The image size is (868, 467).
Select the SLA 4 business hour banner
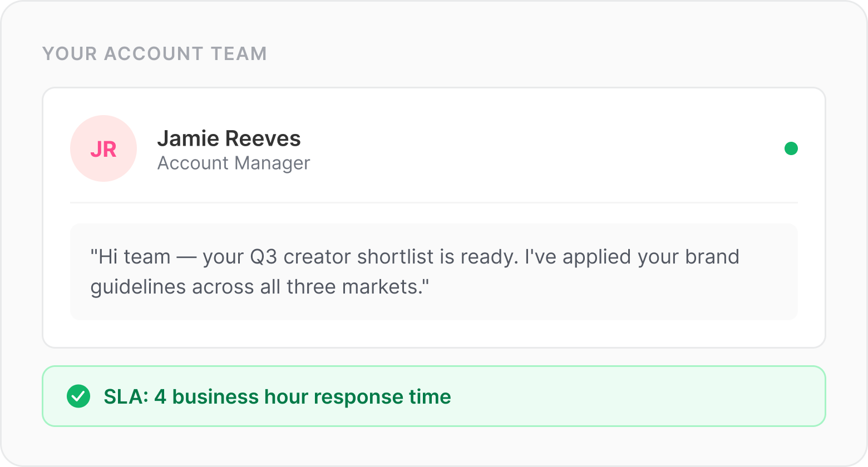pyautogui.click(x=434, y=396)
